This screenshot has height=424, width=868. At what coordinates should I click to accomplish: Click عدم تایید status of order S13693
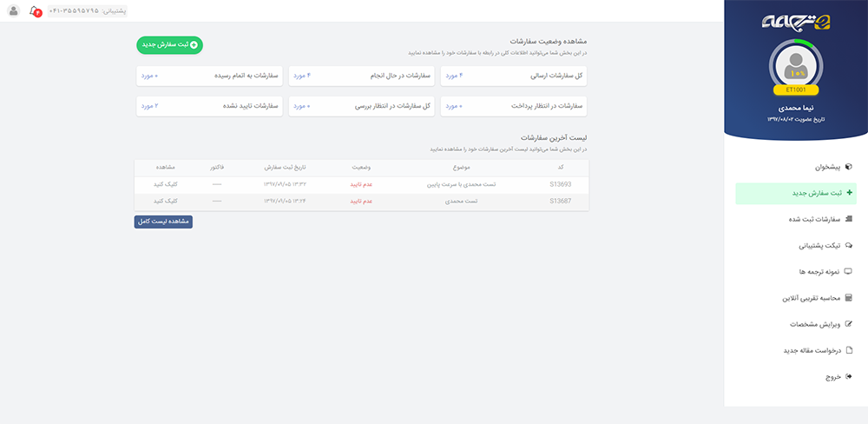361,184
